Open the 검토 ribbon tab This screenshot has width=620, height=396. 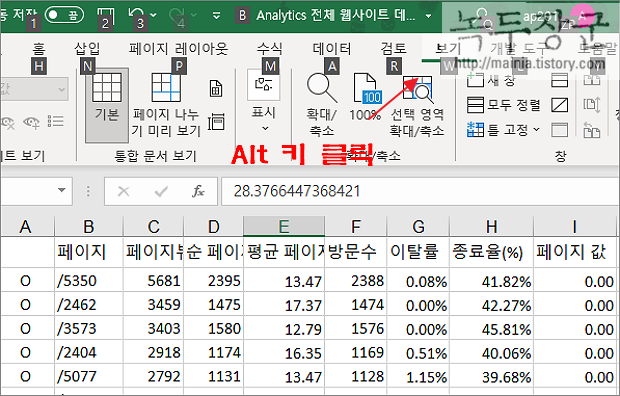coord(393,49)
